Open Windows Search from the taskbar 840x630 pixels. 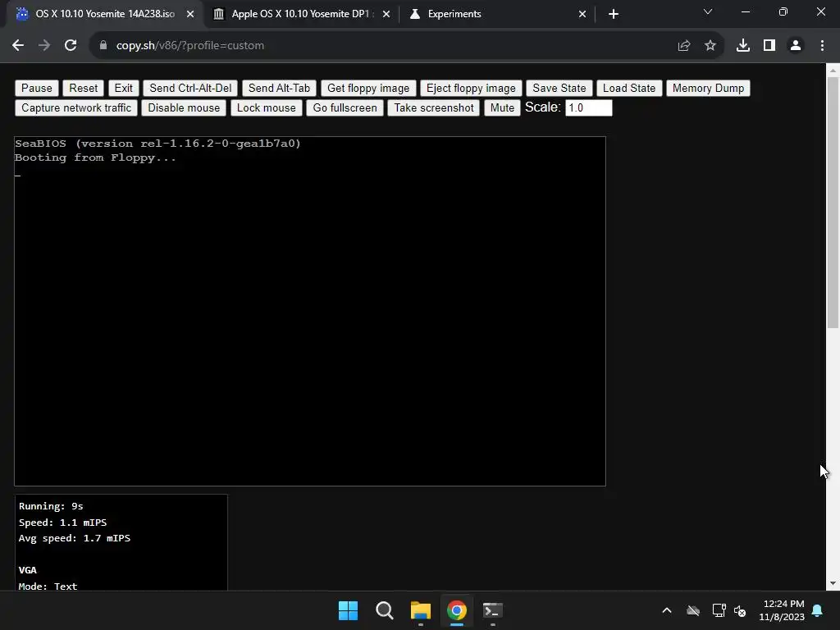pos(384,610)
